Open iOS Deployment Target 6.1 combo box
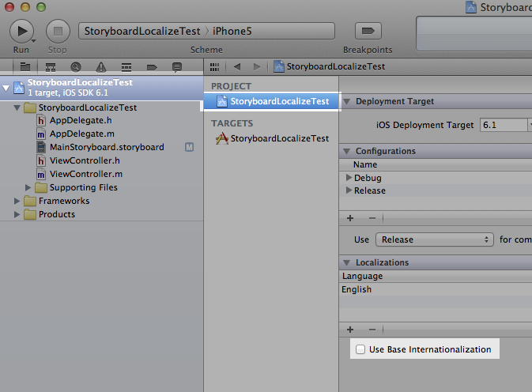The image size is (532, 392). [x=505, y=125]
